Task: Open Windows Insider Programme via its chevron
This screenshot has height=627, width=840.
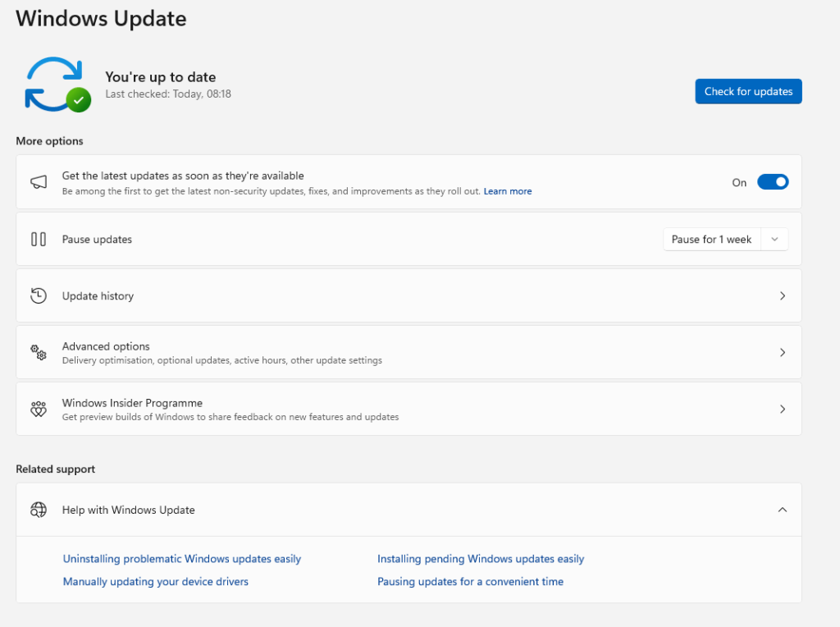Action: (x=782, y=410)
